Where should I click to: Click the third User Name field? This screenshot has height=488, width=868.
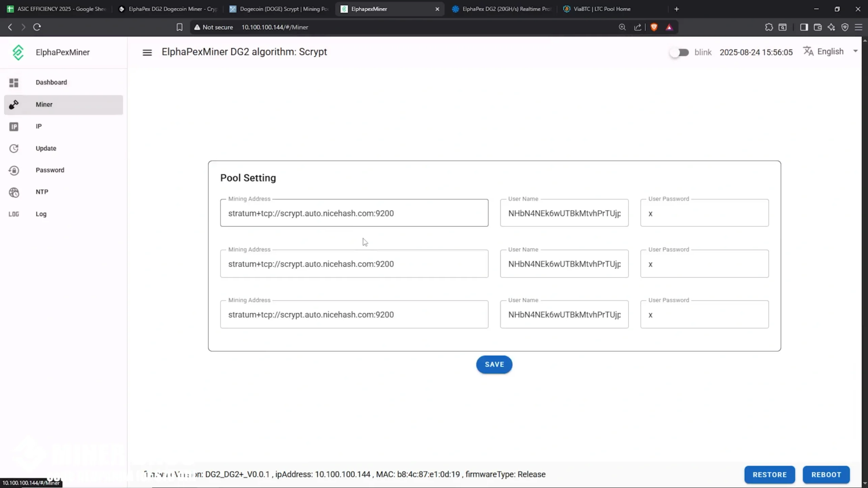564,314
